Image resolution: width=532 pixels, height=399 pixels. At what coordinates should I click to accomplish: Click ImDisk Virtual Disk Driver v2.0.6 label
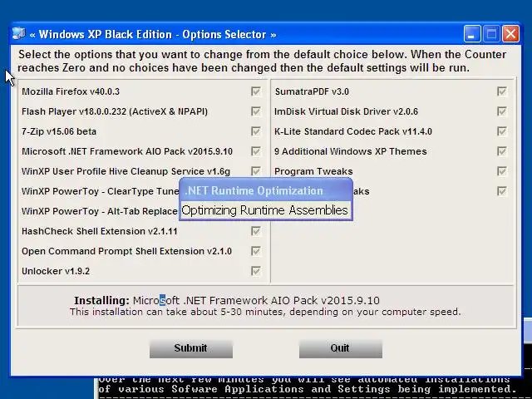[x=347, y=111]
